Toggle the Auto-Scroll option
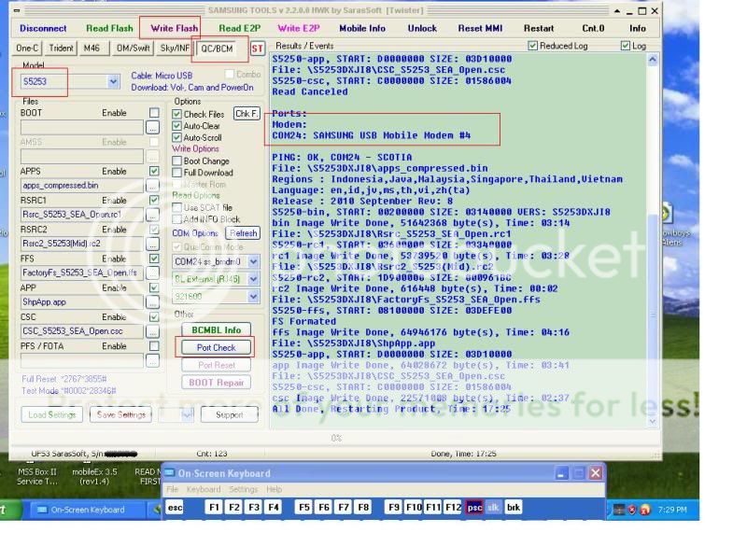 pyautogui.click(x=176, y=137)
